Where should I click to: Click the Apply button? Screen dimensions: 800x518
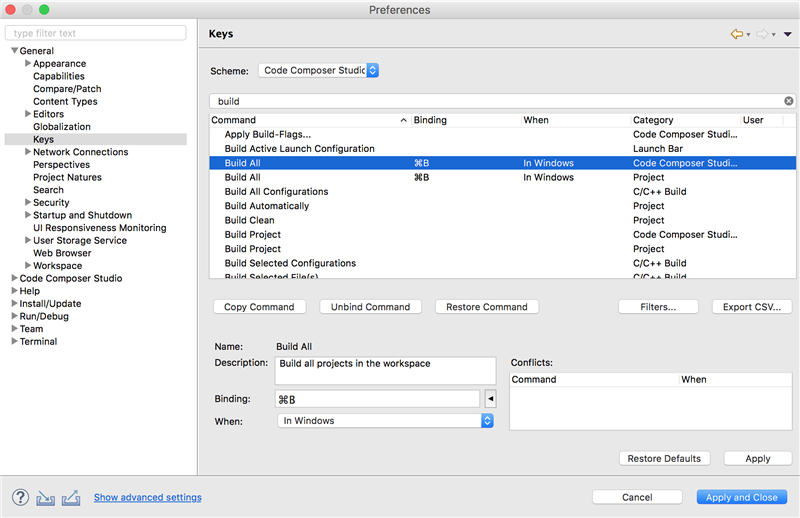pyautogui.click(x=758, y=458)
